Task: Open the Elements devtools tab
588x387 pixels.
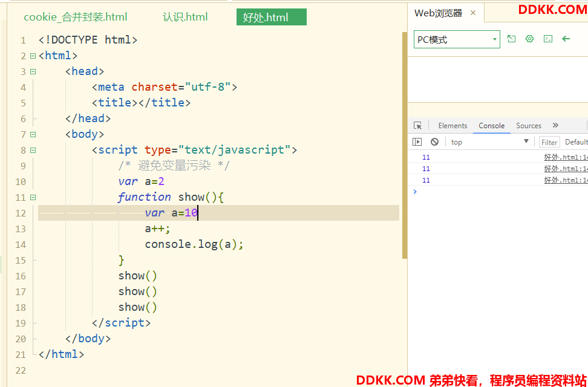Action: click(x=452, y=126)
